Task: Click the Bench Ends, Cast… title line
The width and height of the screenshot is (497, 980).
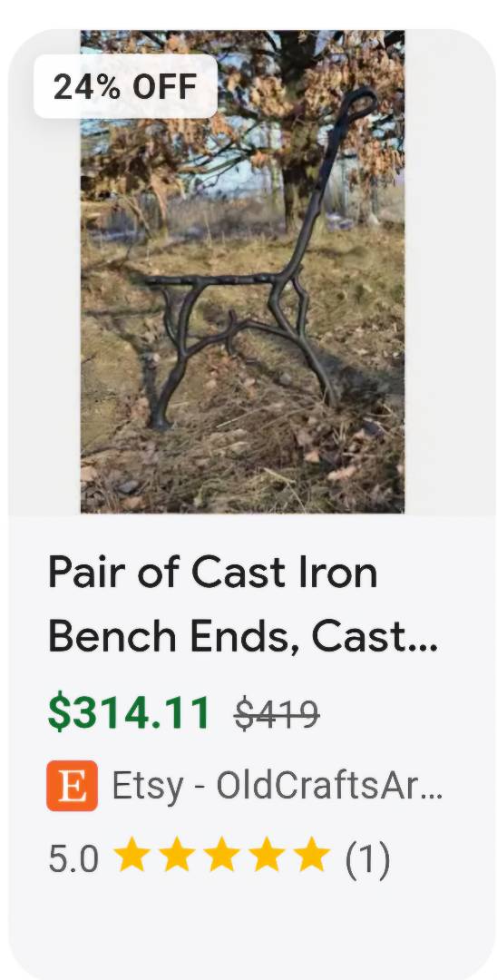Action: (x=243, y=638)
